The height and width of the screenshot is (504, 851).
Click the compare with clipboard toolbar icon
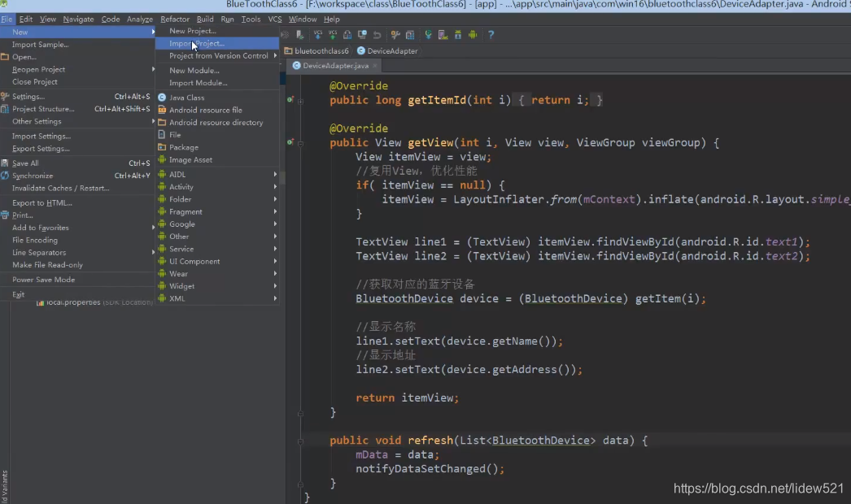click(x=347, y=35)
